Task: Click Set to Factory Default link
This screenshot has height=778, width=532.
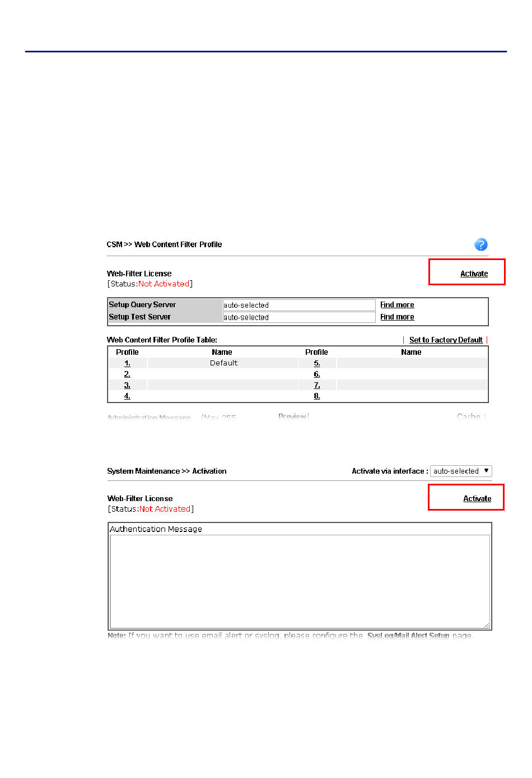Action: click(x=446, y=340)
